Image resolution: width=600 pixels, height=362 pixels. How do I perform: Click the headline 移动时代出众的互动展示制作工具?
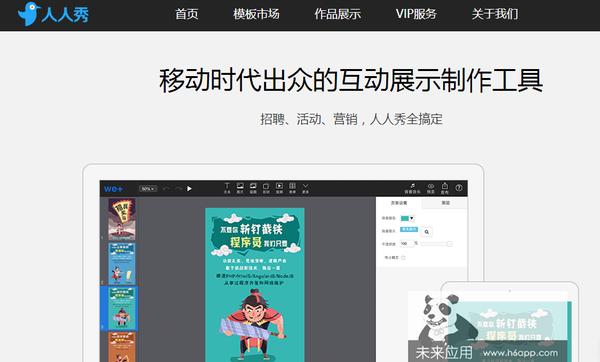[351, 80]
